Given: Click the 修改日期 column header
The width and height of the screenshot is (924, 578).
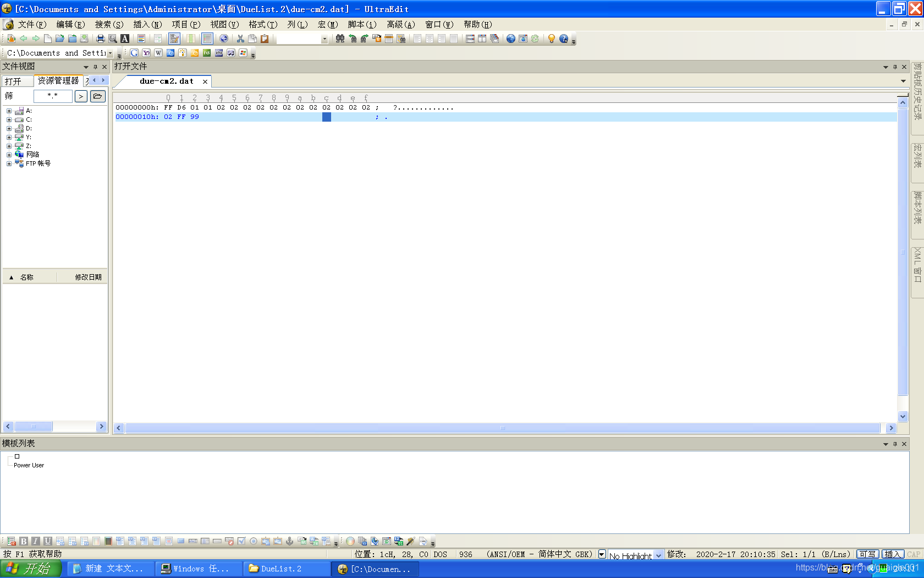Looking at the screenshot, I should coord(82,277).
